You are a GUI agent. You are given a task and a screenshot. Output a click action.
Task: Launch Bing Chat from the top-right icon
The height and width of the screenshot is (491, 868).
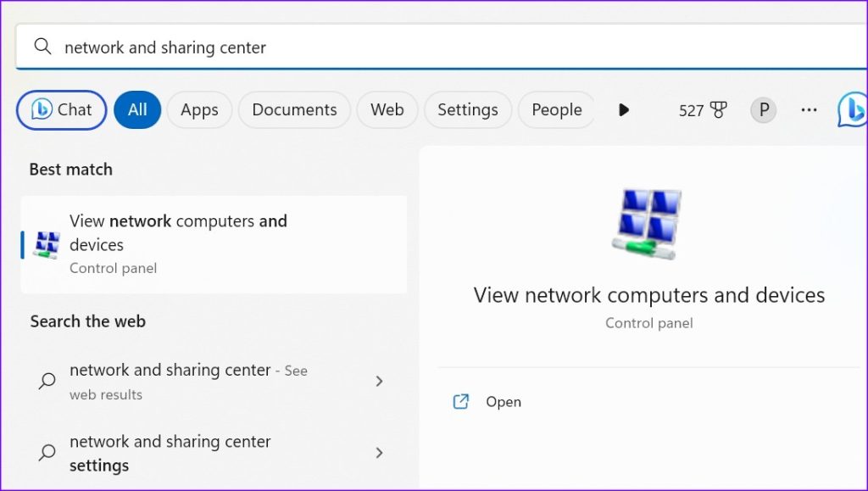(853, 109)
